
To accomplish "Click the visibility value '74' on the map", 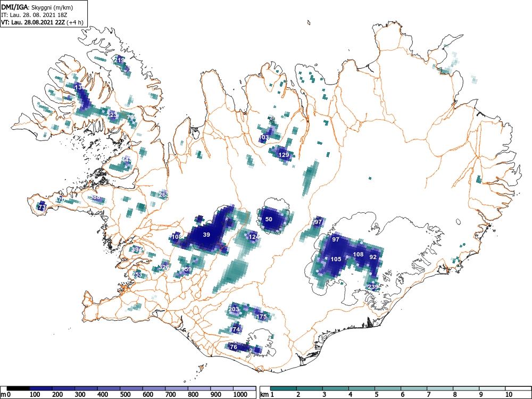I will click(x=236, y=329).
